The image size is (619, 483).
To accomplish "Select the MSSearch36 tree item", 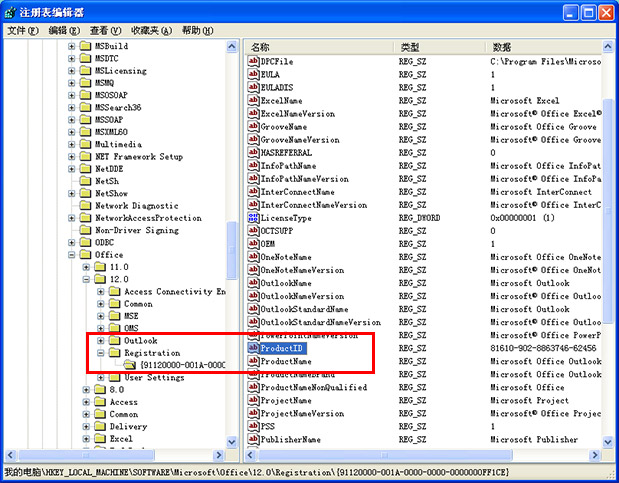I will point(118,107).
